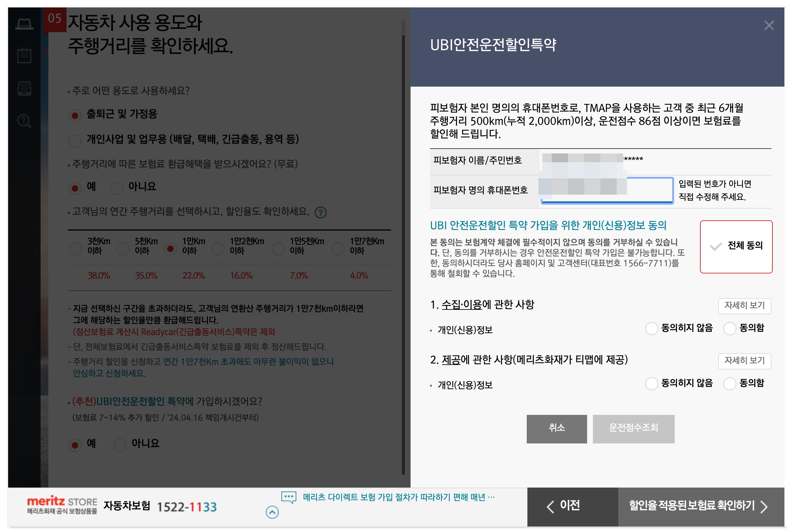Select 동의하지 않음 for 수집·이용 사항
This screenshot has height=532, width=788.
pyautogui.click(x=651, y=328)
